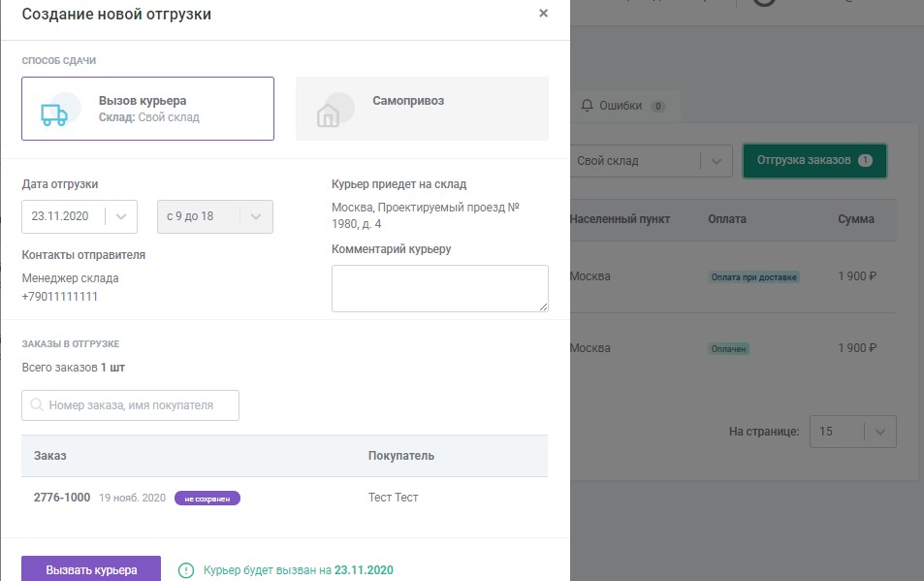Click the Комментарий курьеру text area
The image size is (924, 581).
[x=439, y=288]
